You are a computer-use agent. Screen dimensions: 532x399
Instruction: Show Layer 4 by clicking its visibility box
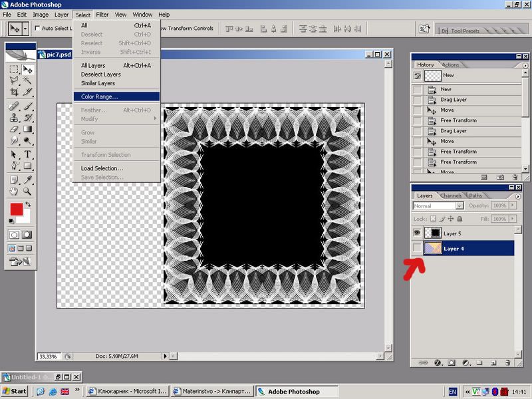click(417, 248)
